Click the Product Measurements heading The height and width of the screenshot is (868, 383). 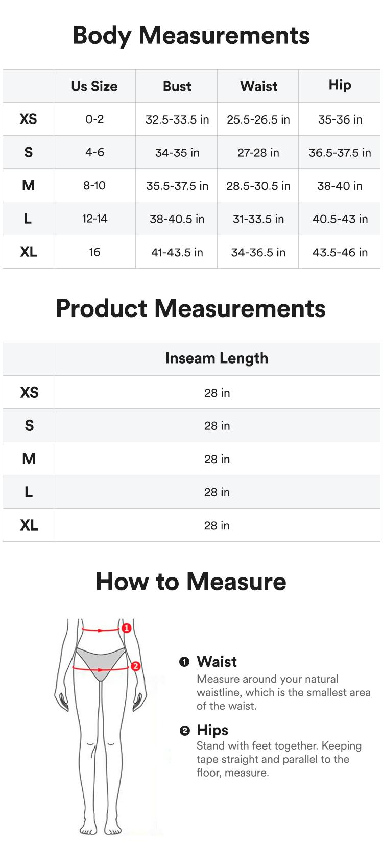[x=190, y=309]
